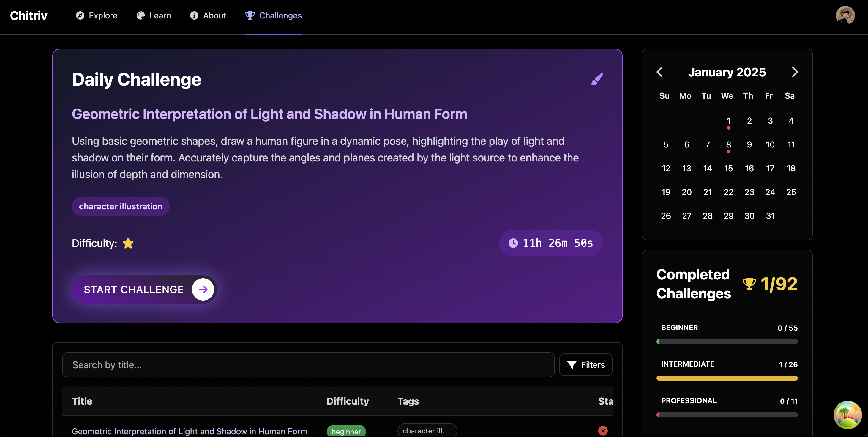Click the Intermediate progress bar
Image resolution: width=868 pixels, height=437 pixels.
727,378
